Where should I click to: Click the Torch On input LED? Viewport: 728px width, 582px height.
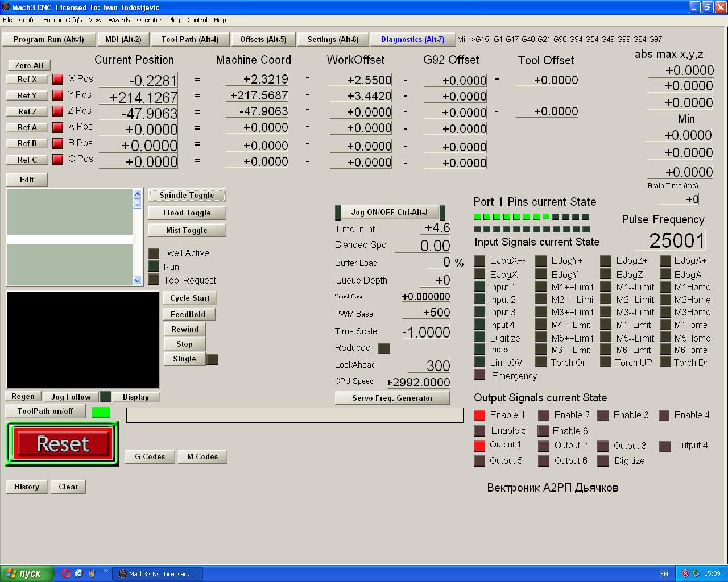pos(541,362)
